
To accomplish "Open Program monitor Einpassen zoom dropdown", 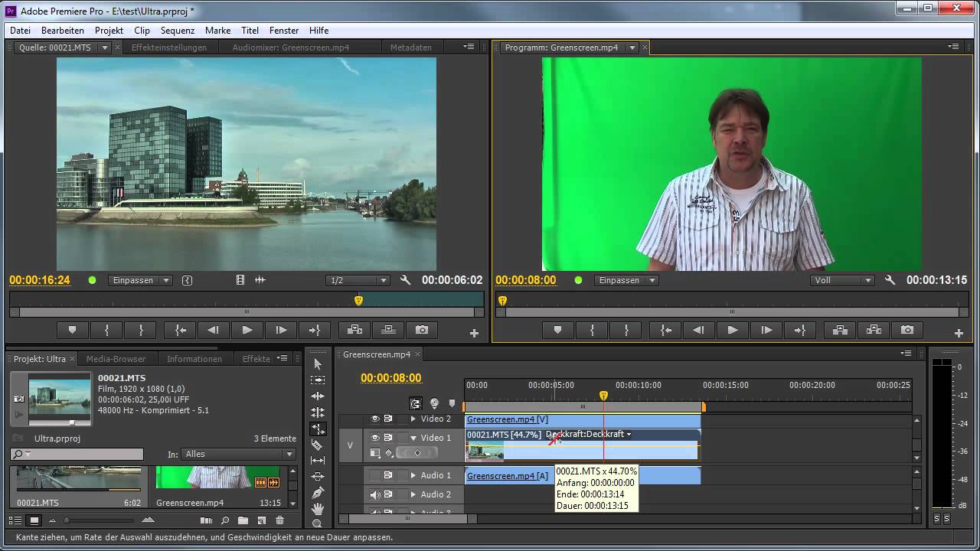I will coord(626,280).
